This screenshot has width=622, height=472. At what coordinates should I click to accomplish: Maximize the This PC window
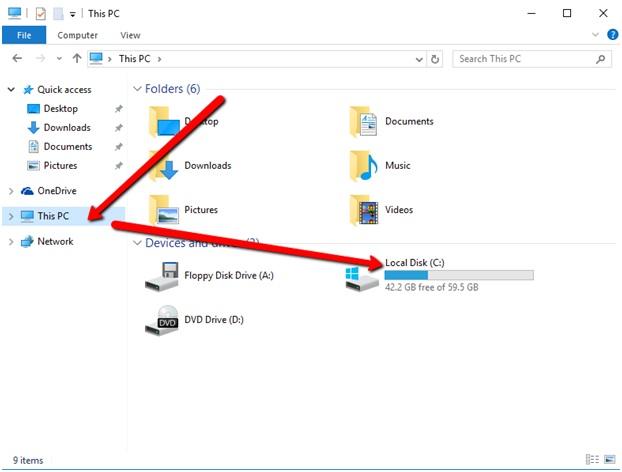tap(567, 13)
